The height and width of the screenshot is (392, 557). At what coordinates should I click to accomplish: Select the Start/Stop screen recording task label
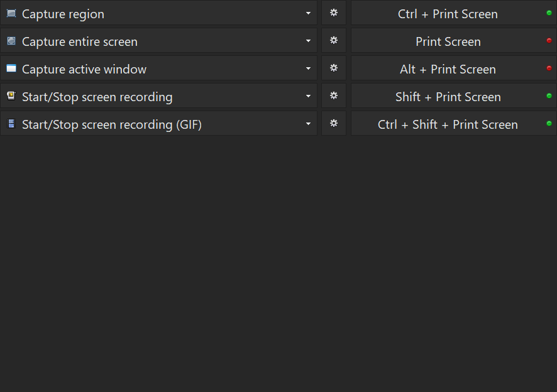[x=97, y=97]
